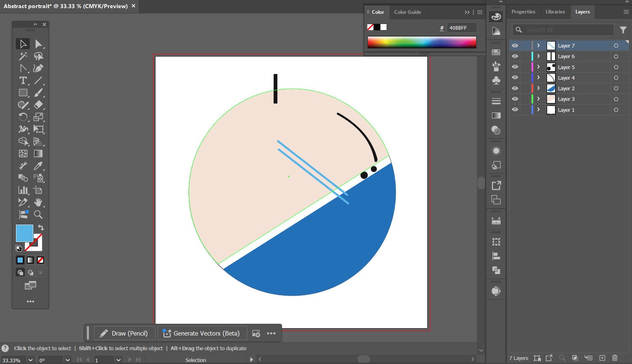Hide Layer 1 with the eye icon
Image resolution: width=632 pixels, height=364 pixels.
tap(515, 110)
